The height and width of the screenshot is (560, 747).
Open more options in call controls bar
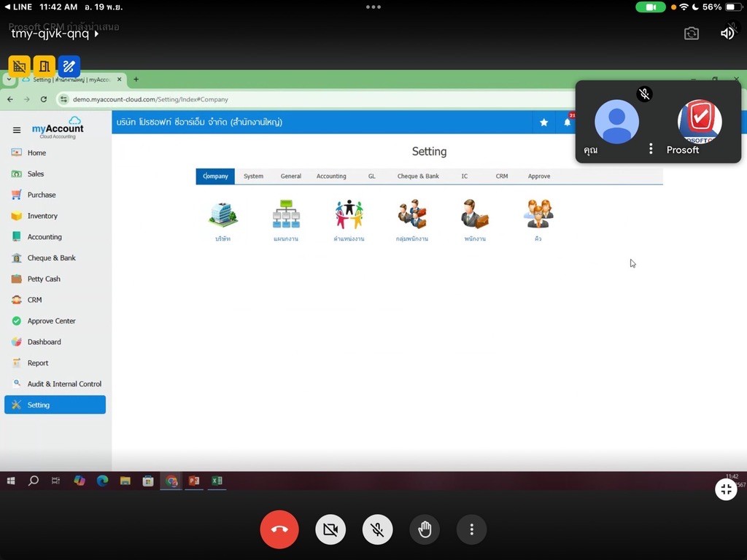(x=472, y=529)
